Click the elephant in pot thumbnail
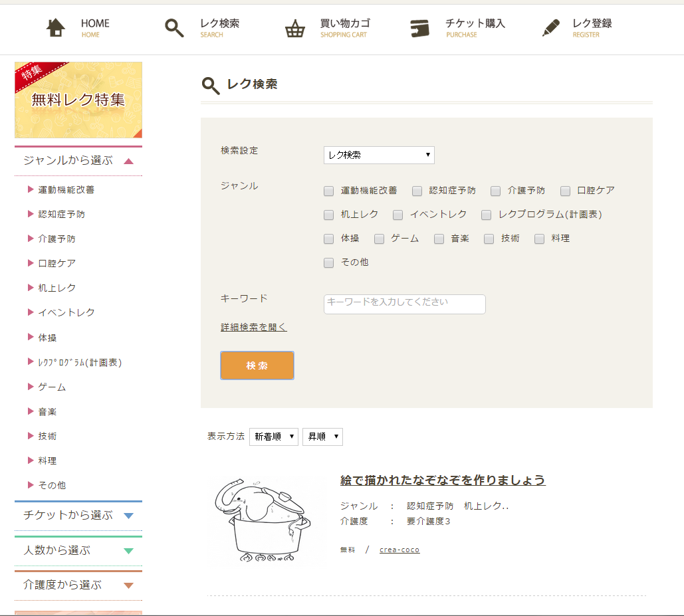The width and height of the screenshot is (684, 616). pyautogui.click(x=263, y=522)
